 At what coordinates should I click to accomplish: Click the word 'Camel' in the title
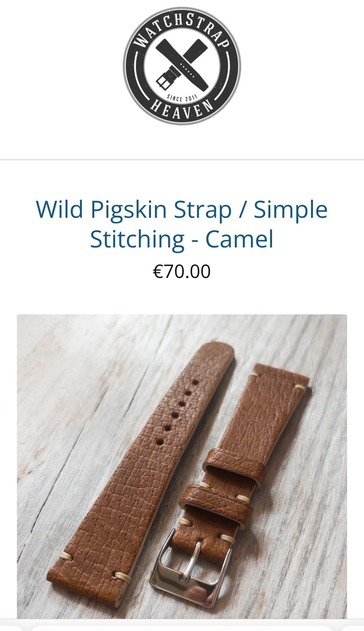[x=240, y=239]
